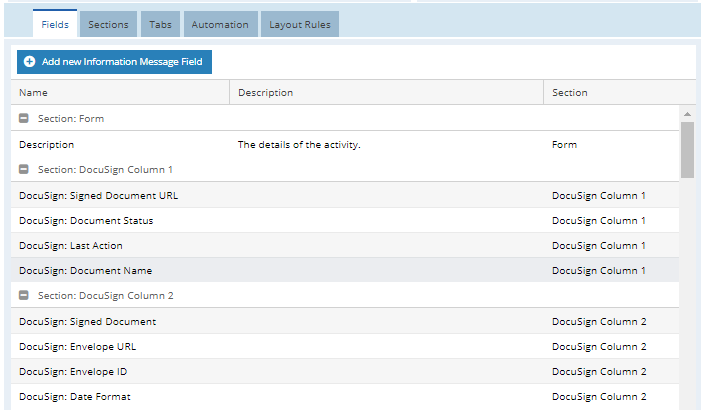Click the scrollbar up arrow
This screenshot has height=410, width=701.
[x=687, y=114]
